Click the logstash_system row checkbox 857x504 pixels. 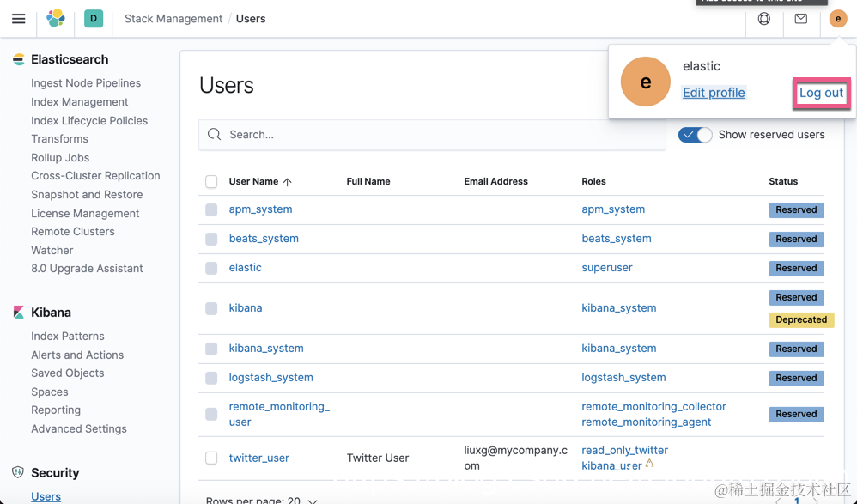click(211, 378)
